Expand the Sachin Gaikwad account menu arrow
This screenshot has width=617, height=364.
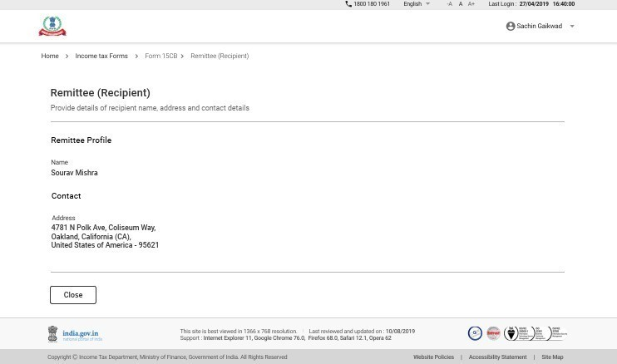pyautogui.click(x=572, y=27)
